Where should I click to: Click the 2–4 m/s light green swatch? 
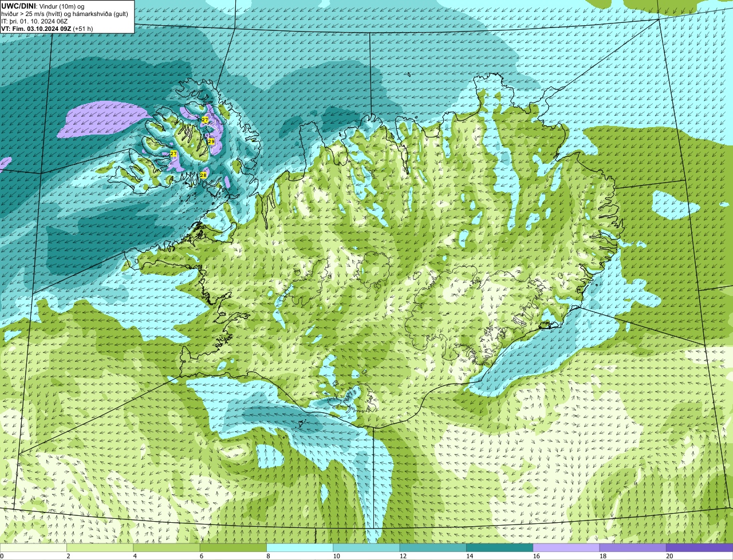coord(100,547)
